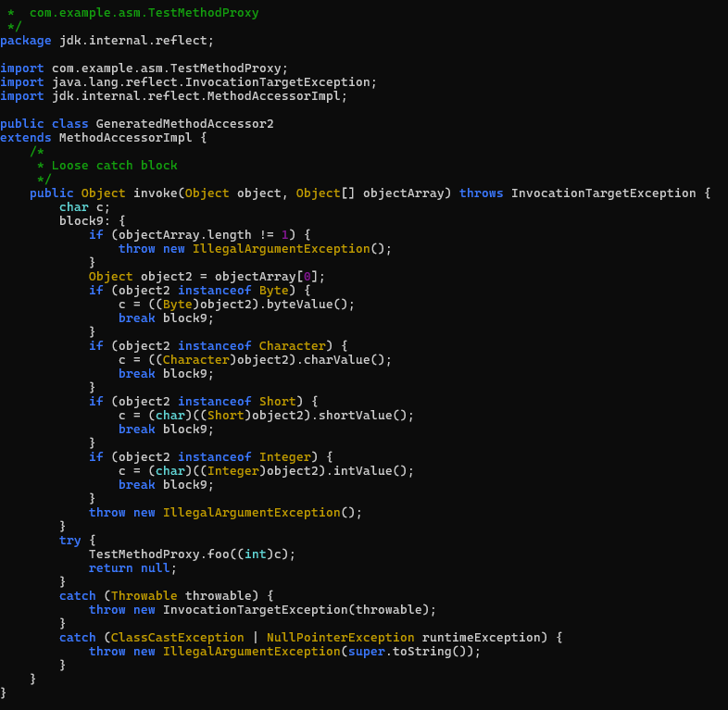Click the 'public class' keywords
This screenshot has width=728, height=710.
coord(44,124)
